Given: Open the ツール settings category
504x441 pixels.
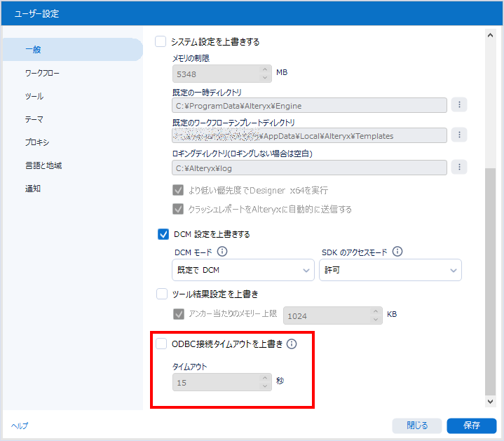Looking at the screenshot, I should (34, 96).
